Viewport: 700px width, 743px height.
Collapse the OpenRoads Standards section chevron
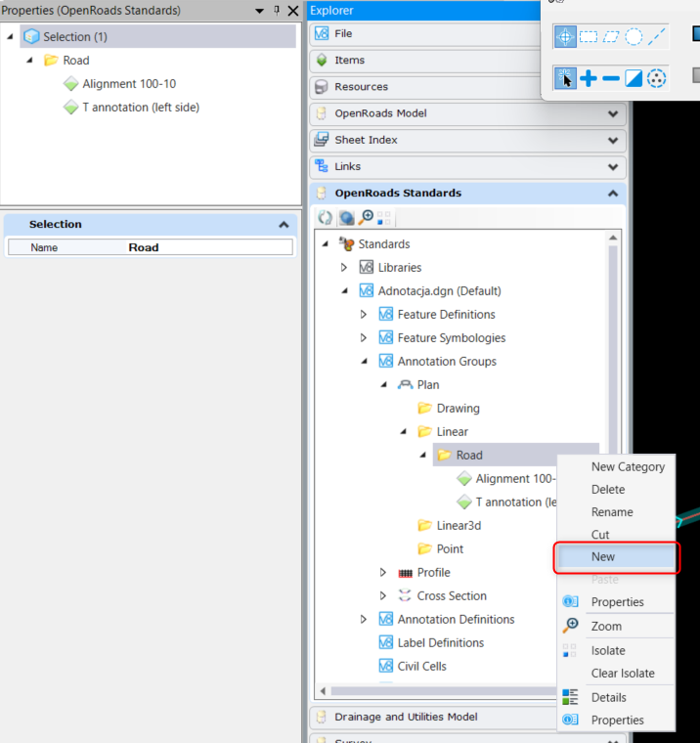point(613,194)
